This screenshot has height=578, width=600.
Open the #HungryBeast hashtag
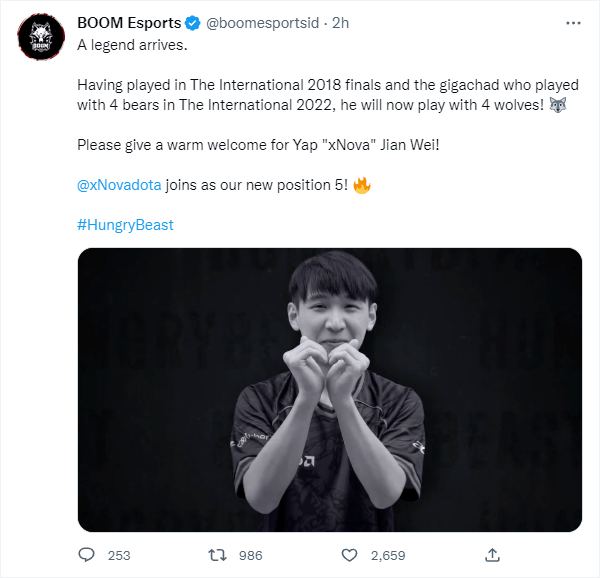coord(125,225)
